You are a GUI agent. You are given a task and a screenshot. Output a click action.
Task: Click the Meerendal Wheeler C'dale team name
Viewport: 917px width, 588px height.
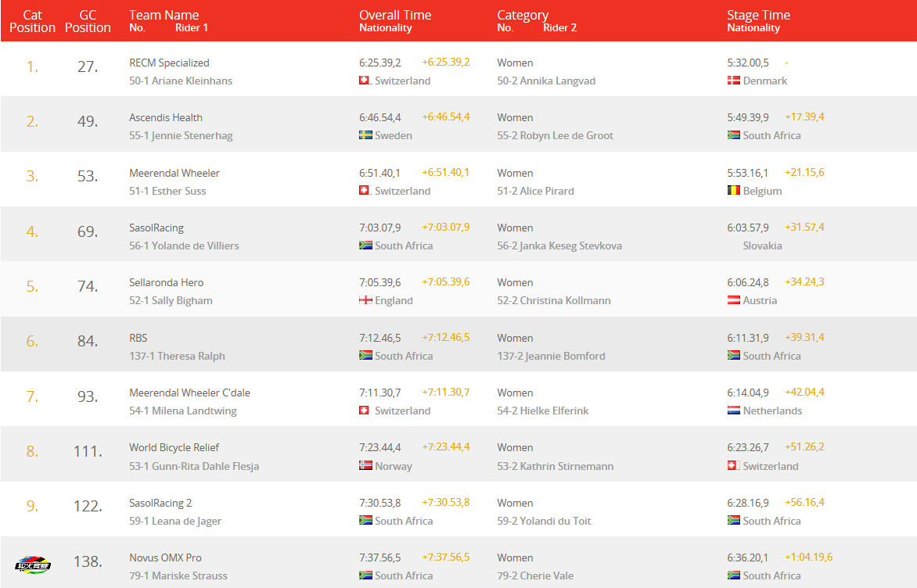tap(189, 393)
